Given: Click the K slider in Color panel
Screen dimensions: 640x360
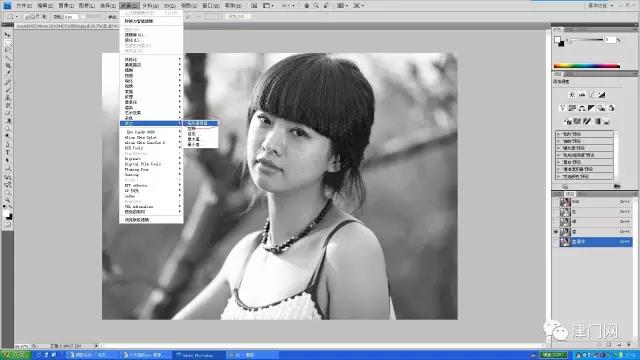Looking at the screenshot, I should [588, 40].
